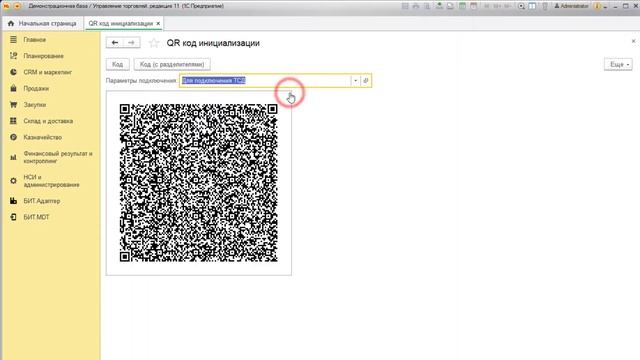Click the zoom magnifier icon in toolbar
Viewport: 640px width, 360px height.
pos(521,6)
